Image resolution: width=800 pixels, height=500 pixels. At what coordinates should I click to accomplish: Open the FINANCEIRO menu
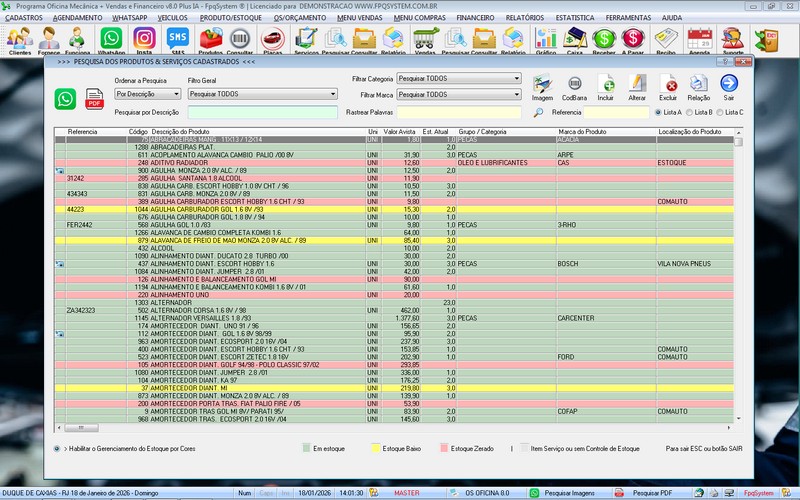[475, 18]
